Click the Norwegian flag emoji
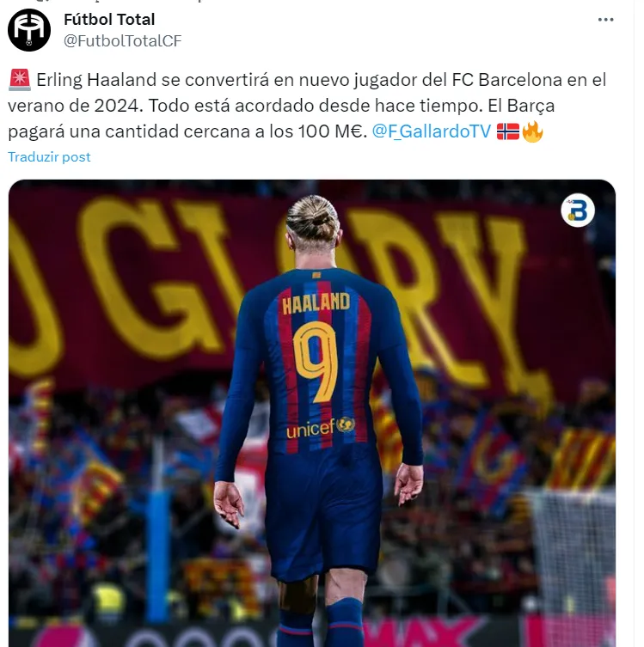This screenshot has width=644, height=647. pyautogui.click(x=508, y=131)
